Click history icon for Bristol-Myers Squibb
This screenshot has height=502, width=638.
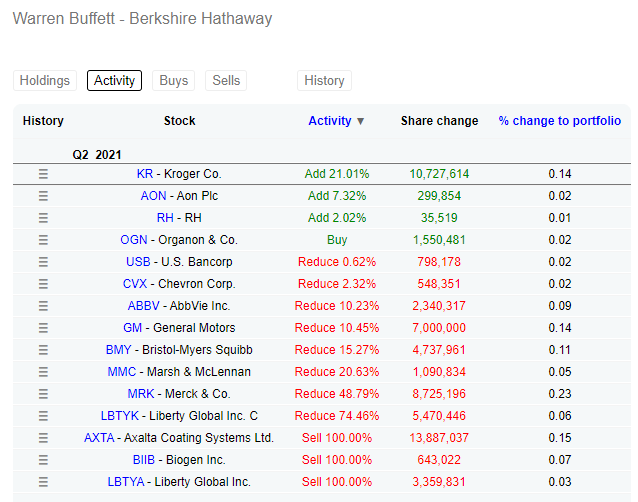[x=43, y=350]
